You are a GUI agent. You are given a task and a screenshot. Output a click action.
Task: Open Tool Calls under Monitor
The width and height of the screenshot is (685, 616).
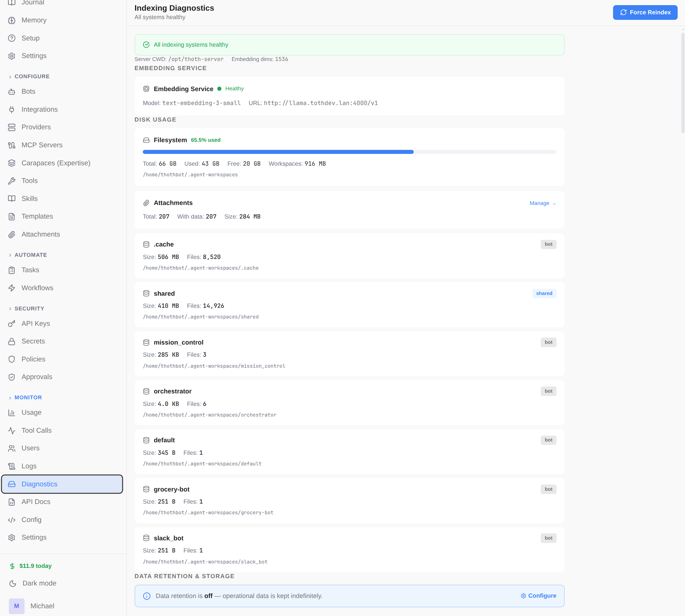click(36, 430)
